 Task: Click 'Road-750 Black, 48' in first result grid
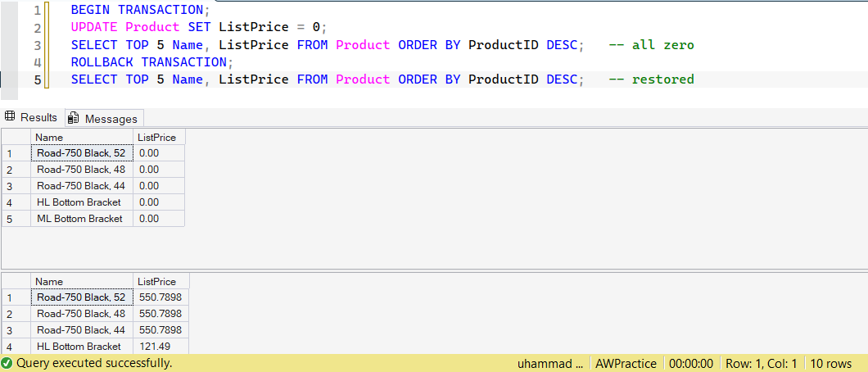(82, 169)
